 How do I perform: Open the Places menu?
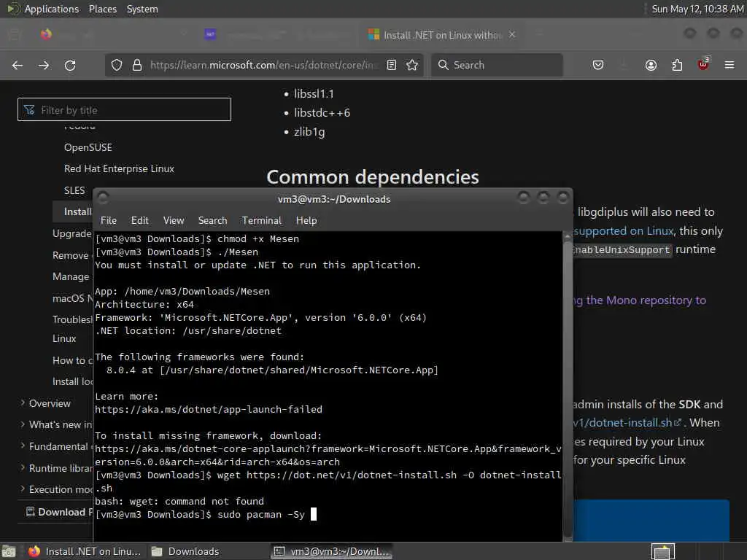click(x=103, y=9)
